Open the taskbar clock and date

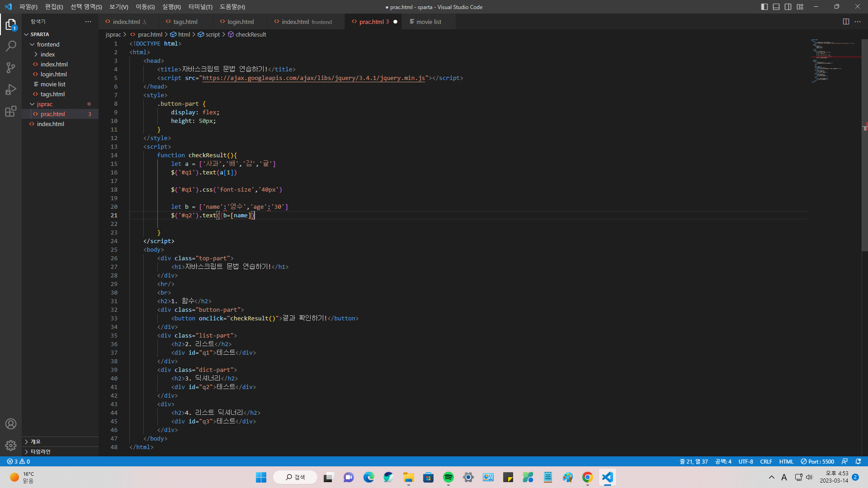pyautogui.click(x=834, y=477)
